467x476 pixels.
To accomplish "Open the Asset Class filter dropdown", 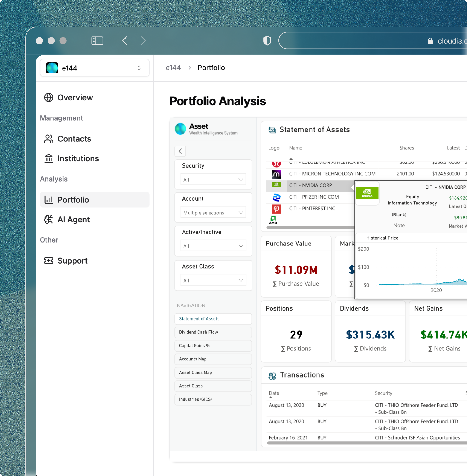I will [x=213, y=280].
